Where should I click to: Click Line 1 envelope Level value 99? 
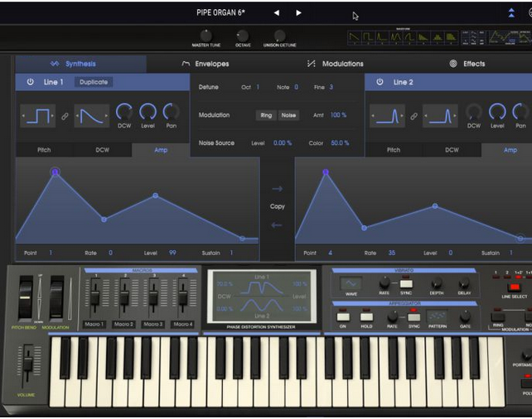click(x=172, y=253)
